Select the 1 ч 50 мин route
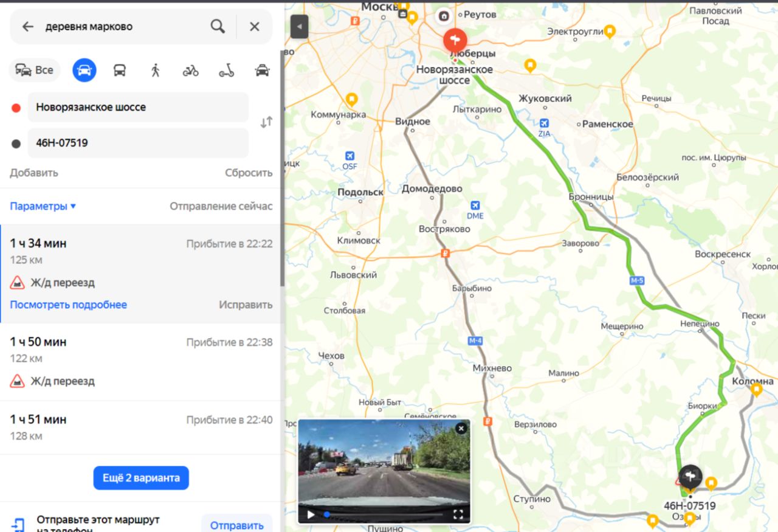 (141, 362)
